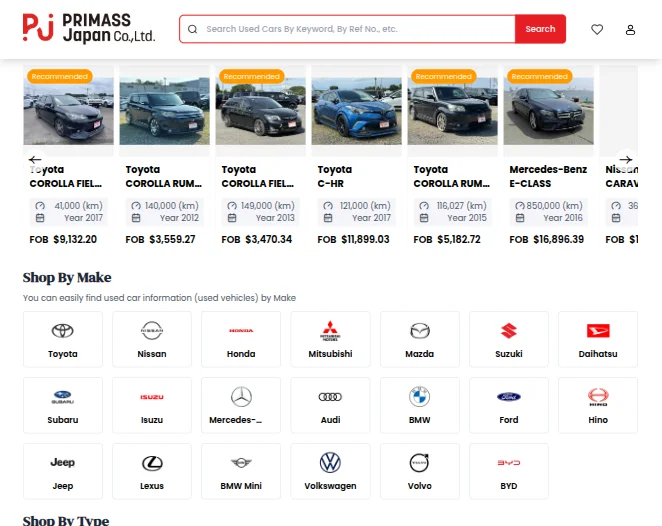Open the BYD make tile
The height and width of the screenshot is (526, 662).
[508, 471]
